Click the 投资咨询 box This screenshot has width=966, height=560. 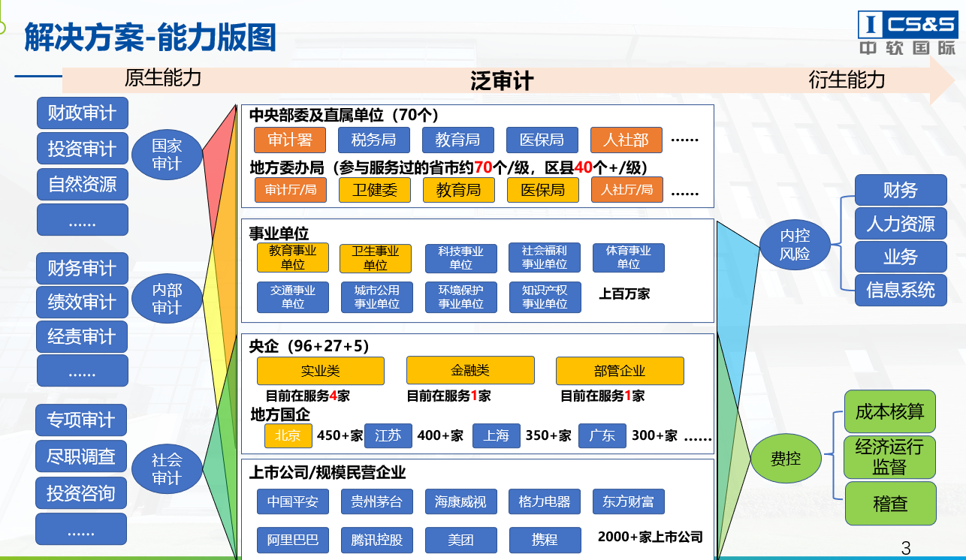click(x=81, y=493)
